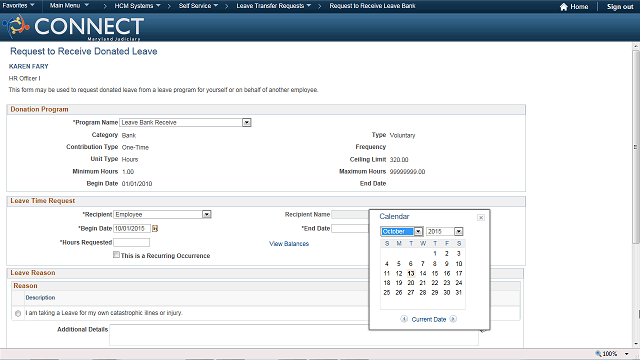The image size is (640, 360).
Task: Open Leave Transfer Requests breadcrumb menu
Action: [273, 6]
